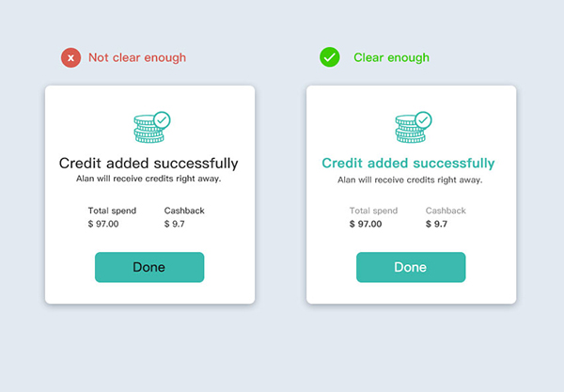Click the subtitle under the teal heading
The height and width of the screenshot is (392, 564).
[410, 179]
